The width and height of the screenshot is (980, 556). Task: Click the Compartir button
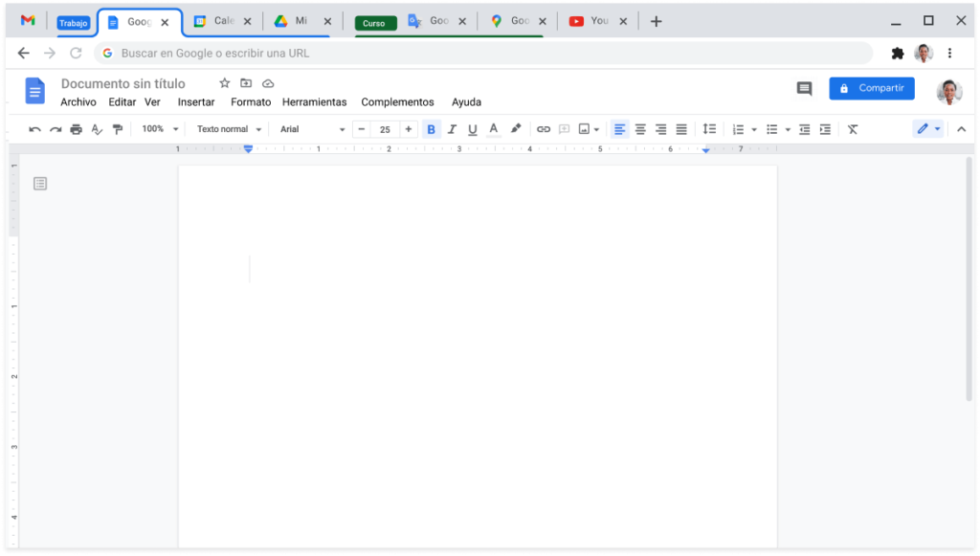[x=871, y=88]
